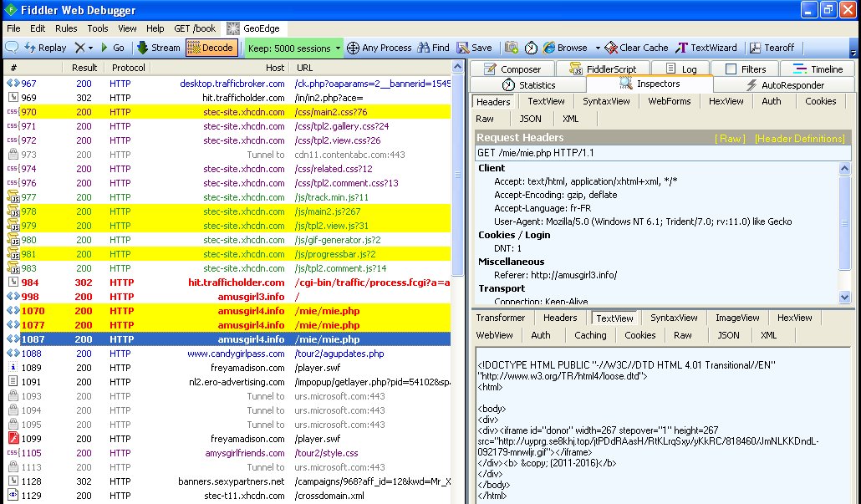Toggle Stream mode
Image resolution: width=861 pixels, height=504 pixels.
158,48
